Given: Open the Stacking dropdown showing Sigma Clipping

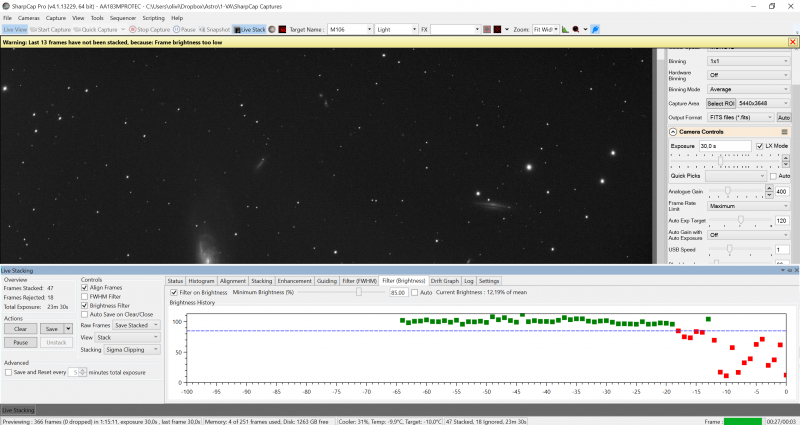Looking at the screenshot, I should tap(132, 349).
